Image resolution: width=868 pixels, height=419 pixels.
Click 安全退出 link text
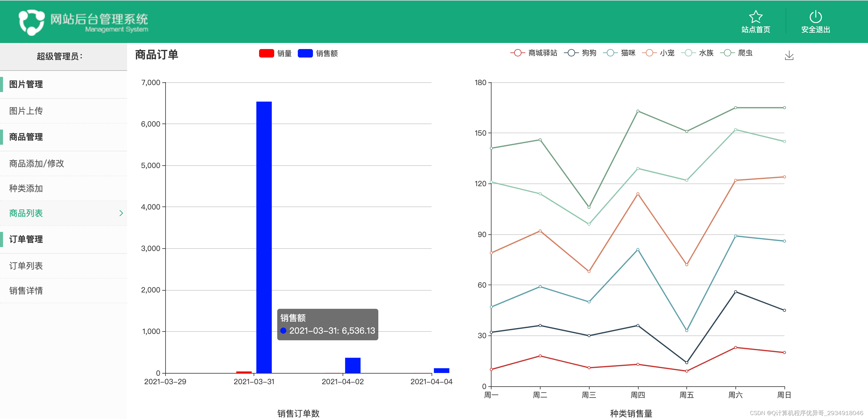click(815, 30)
